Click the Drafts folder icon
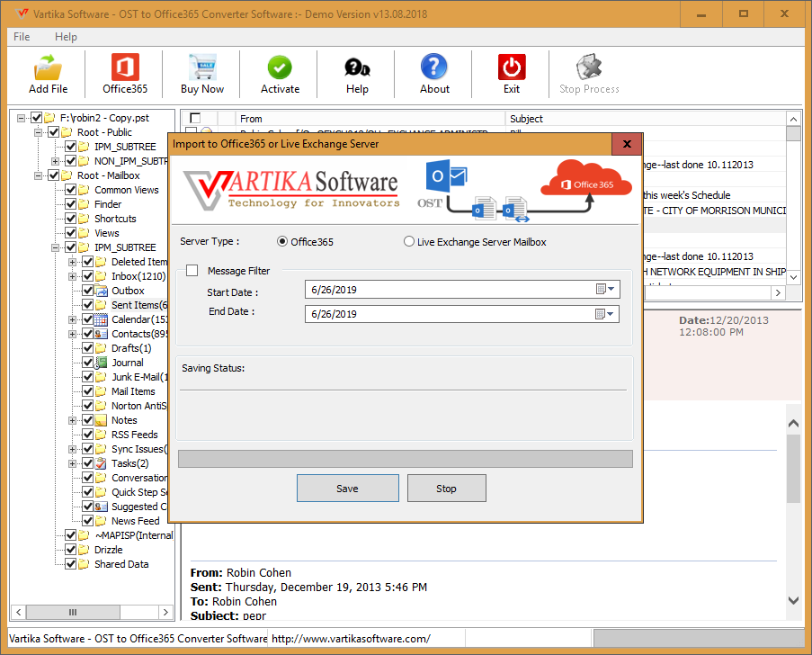The width and height of the screenshot is (812, 655). pos(101,348)
